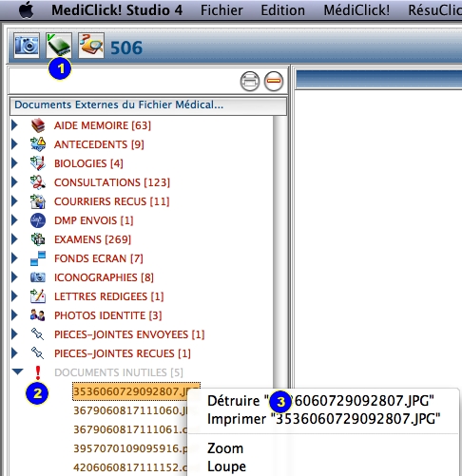Click the PIECES-JOINTES ENVOYEES pin icon
The height and width of the screenshot is (476, 462).
pos(37,334)
